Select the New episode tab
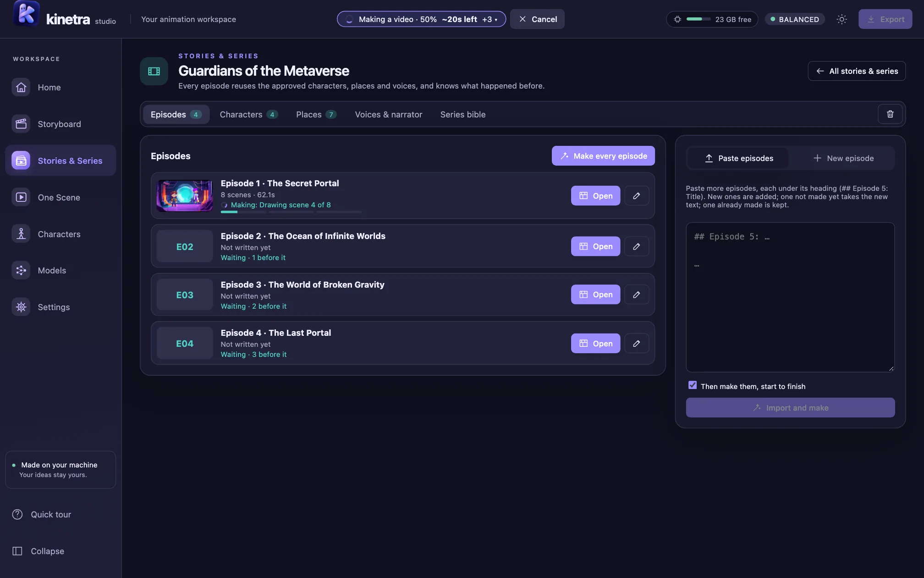 [843, 158]
